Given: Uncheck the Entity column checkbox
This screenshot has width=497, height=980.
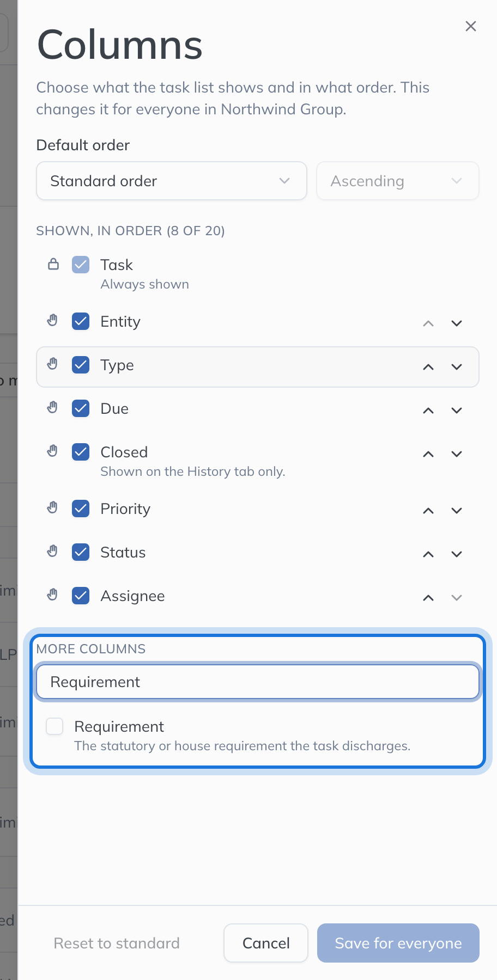Looking at the screenshot, I should 81,321.
